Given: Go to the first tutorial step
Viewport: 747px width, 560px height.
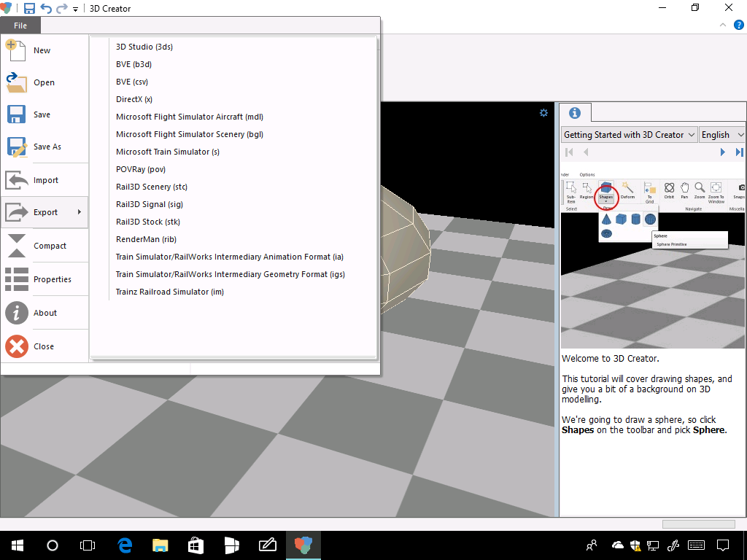Looking at the screenshot, I should point(569,152).
